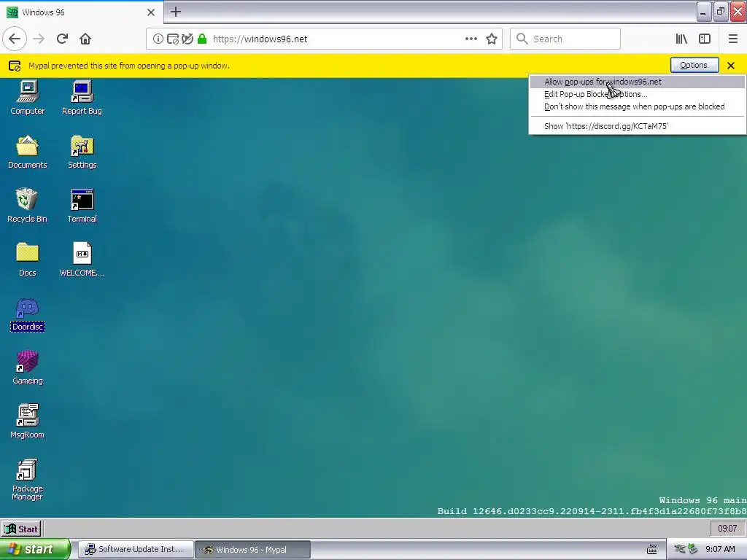Image resolution: width=747 pixels, height=560 pixels.
Task: Open the browser hamburger menu
Action: tap(733, 39)
